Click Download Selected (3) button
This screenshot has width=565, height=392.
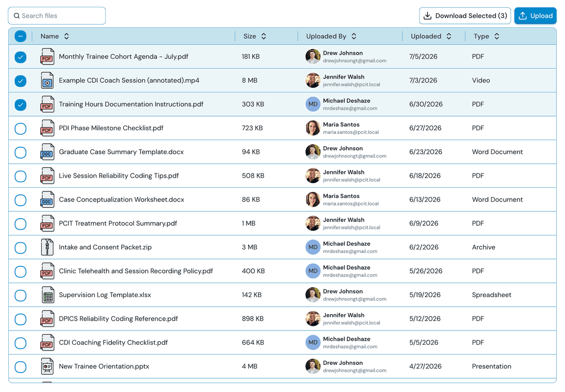point(465,16)
